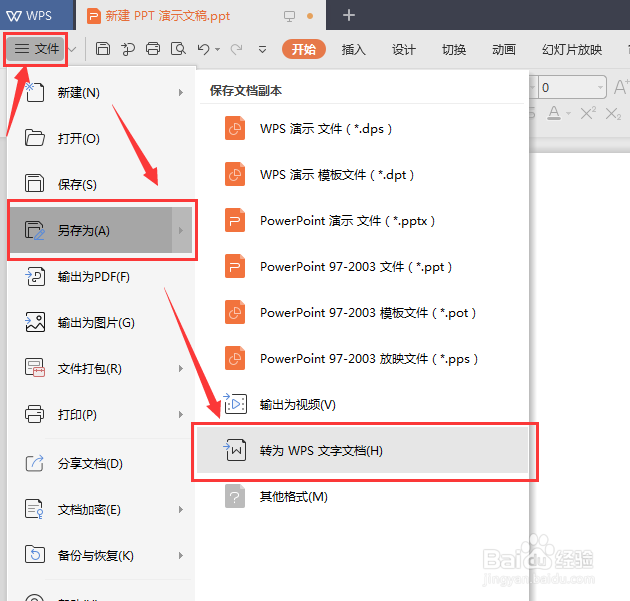This screenshot has height=601, width=630.
Task: Select 输出为视频(V) option
Action: (362, 404)
